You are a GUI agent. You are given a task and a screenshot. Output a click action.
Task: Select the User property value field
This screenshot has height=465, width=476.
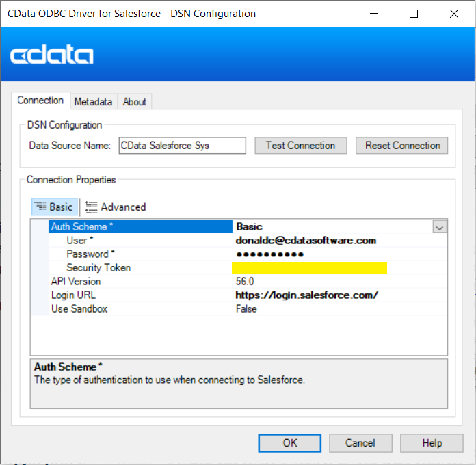coord(306,240)
